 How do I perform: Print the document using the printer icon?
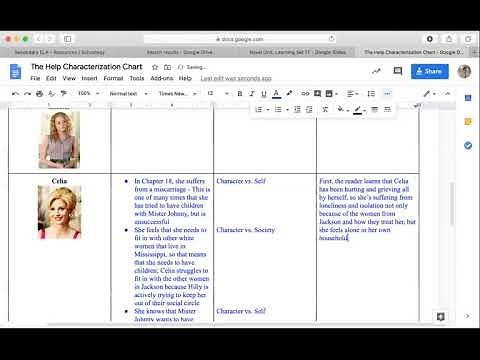tap(39, 94)
